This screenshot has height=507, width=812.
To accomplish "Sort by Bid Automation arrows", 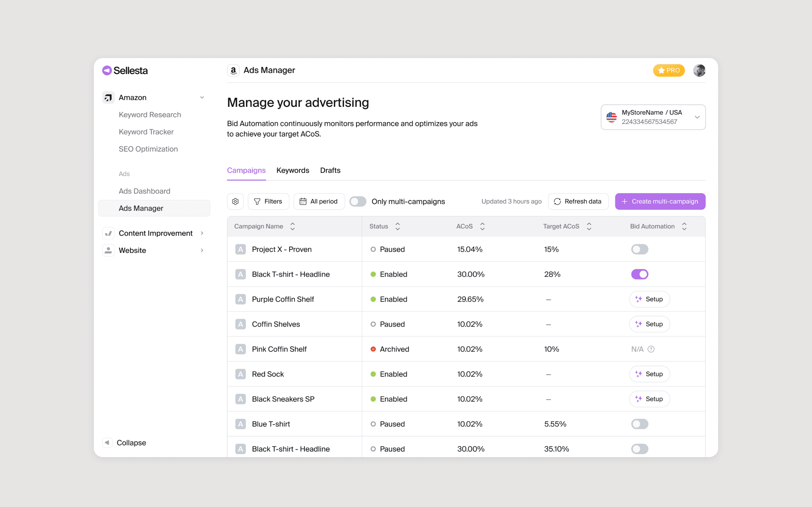I will tap(684, 226).
